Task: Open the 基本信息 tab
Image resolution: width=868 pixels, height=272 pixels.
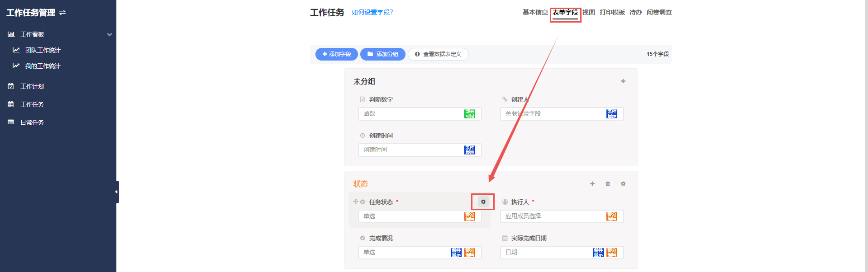Action: point(535,12)
